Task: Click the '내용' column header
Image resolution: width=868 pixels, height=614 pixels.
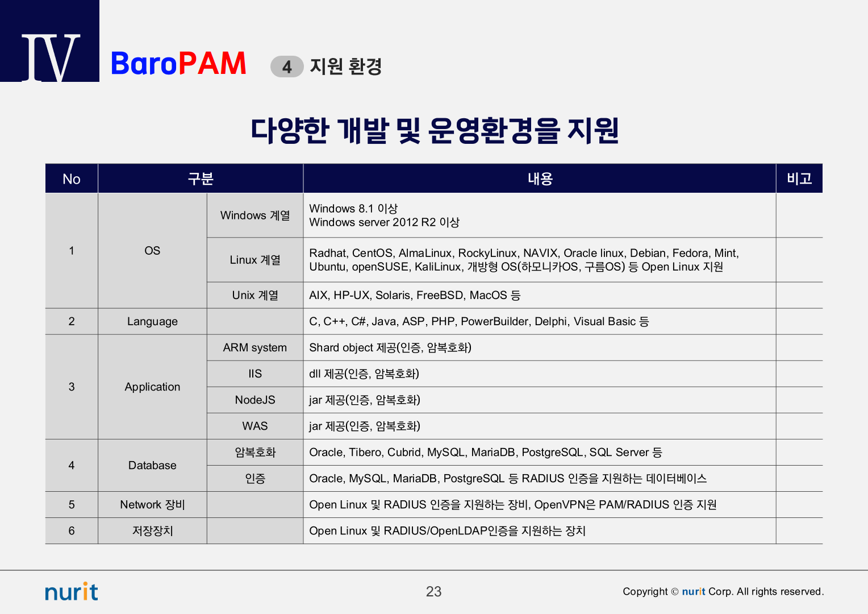Action: (x=540, y=179)
